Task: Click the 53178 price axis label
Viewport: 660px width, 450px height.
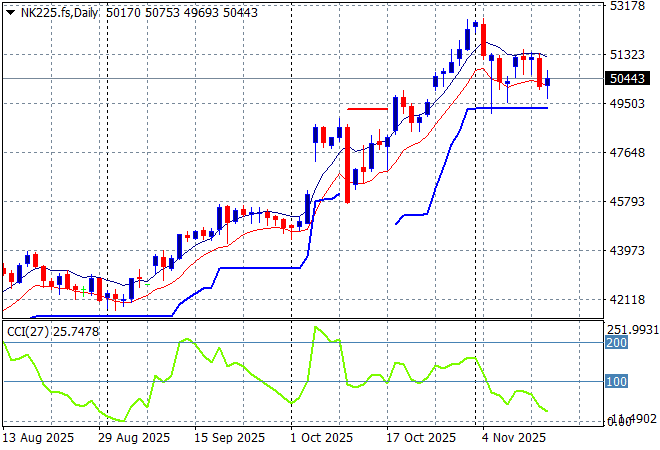Action: click(626, 6)
